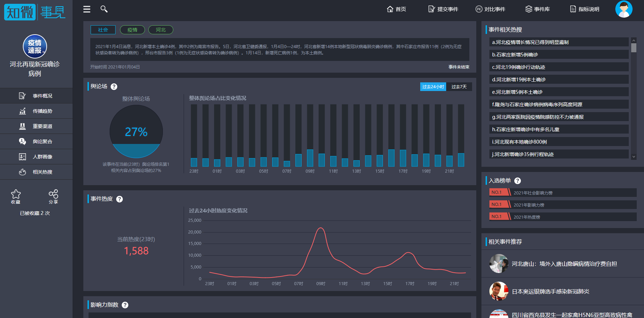Viewport: 644px width, 318px height.
Task: Open hot search a.河北疫情增长情况已得到明显遏制
Action: click(x=559, y=42)
